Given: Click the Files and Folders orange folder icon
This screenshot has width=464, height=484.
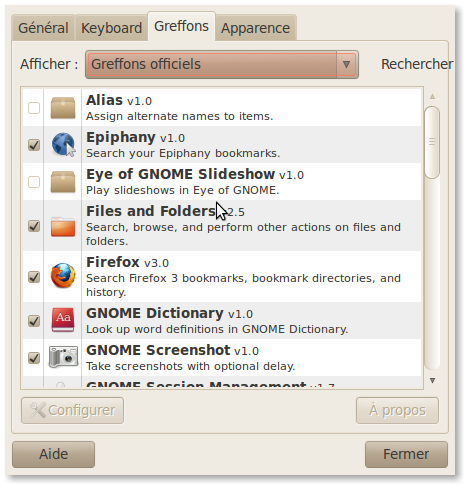Looking at the screenshot, I should click(63, 226).
